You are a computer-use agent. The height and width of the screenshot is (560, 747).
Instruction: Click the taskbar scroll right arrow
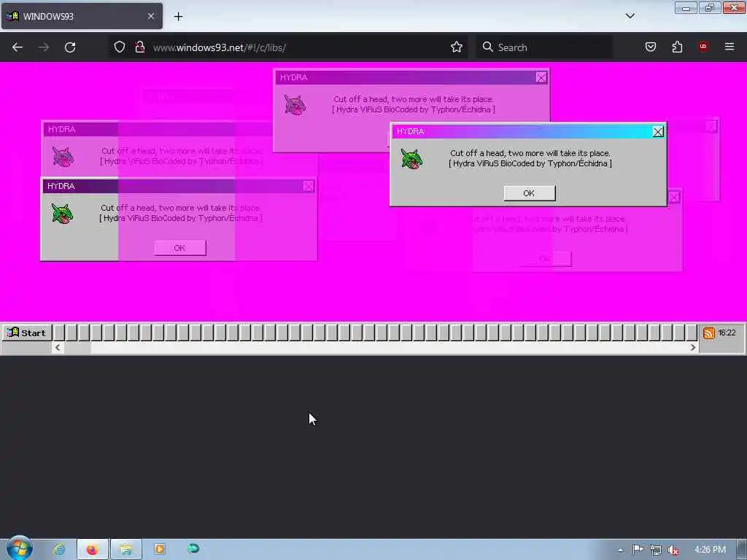(693, 348)
